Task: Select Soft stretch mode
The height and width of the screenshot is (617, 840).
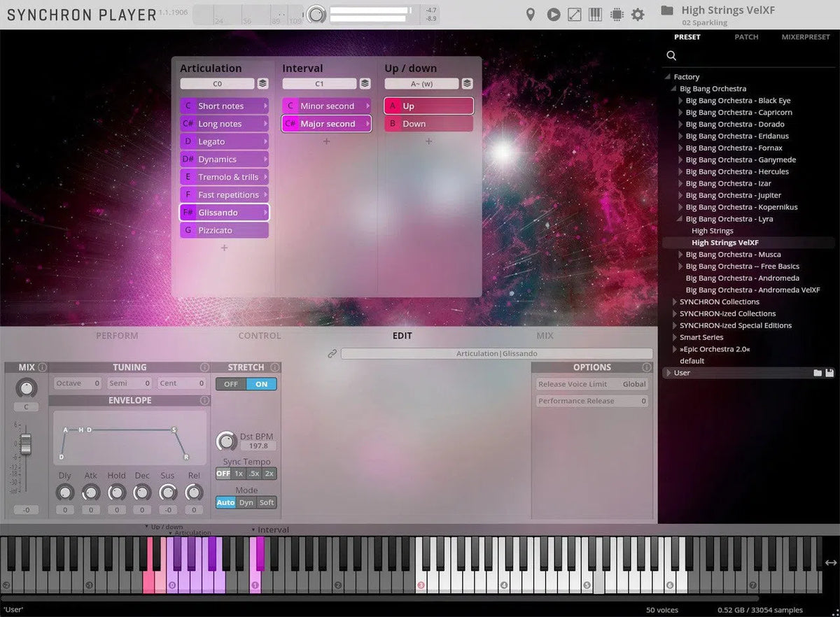Action: 267,502
